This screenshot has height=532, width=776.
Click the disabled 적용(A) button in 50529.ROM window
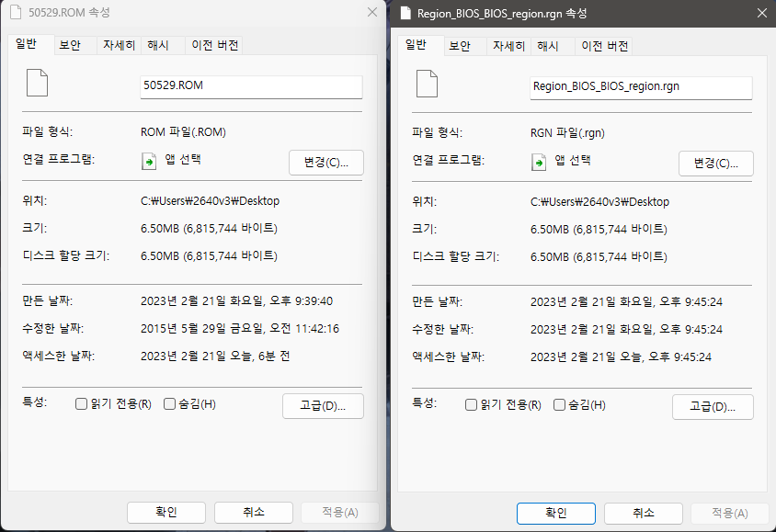tap(340, 512)
